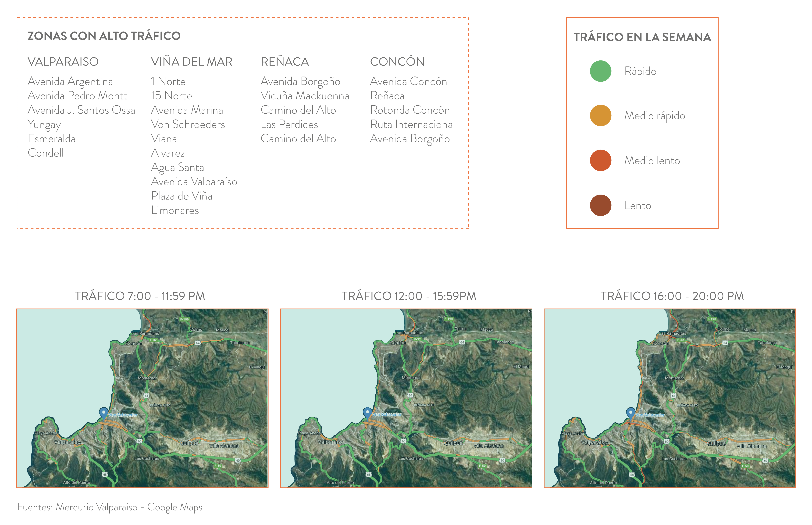This screenshot has width=812, height=525.
Task: Open the 12:00 - 15:59 traffic map
Action: [x=406, y=398]
